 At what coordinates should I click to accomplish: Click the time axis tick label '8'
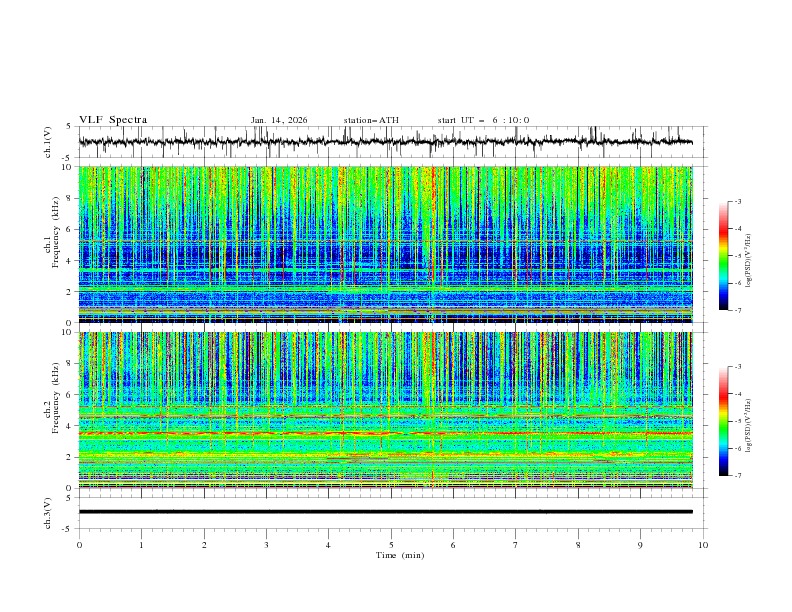578,545
